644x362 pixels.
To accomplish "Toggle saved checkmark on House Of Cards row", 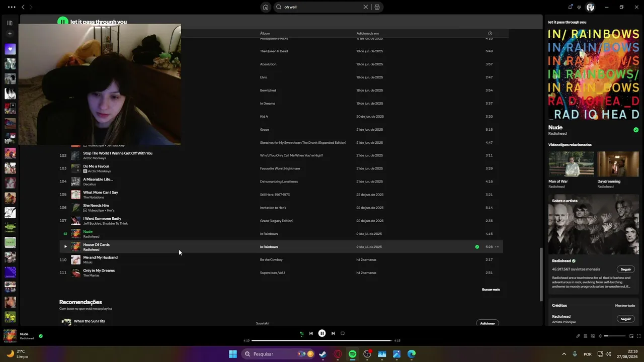I will (x=477, y=247).
